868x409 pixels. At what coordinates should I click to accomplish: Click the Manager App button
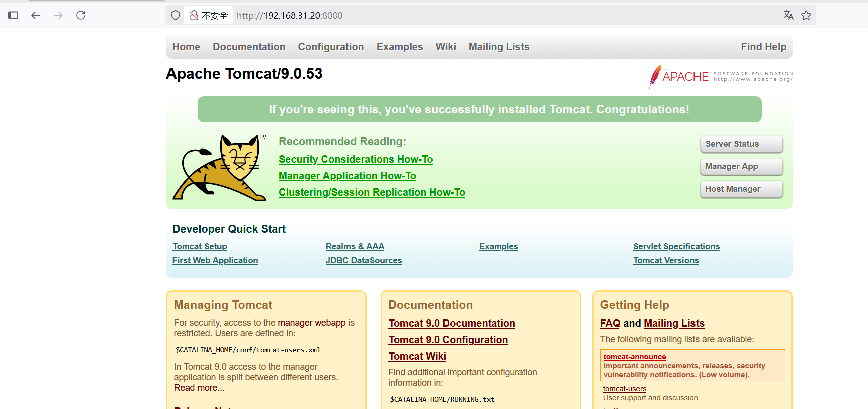[x=741, y=167]
